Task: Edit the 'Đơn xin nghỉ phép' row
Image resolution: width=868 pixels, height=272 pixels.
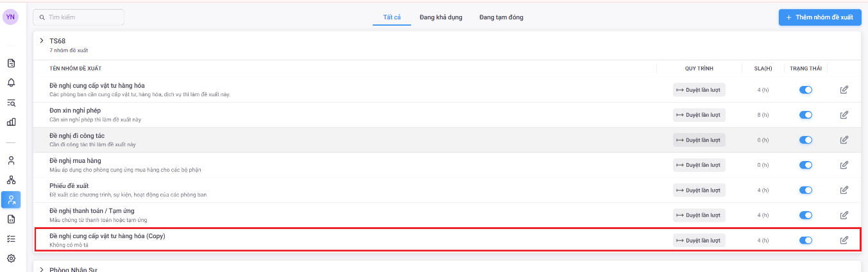Action: 844,115
